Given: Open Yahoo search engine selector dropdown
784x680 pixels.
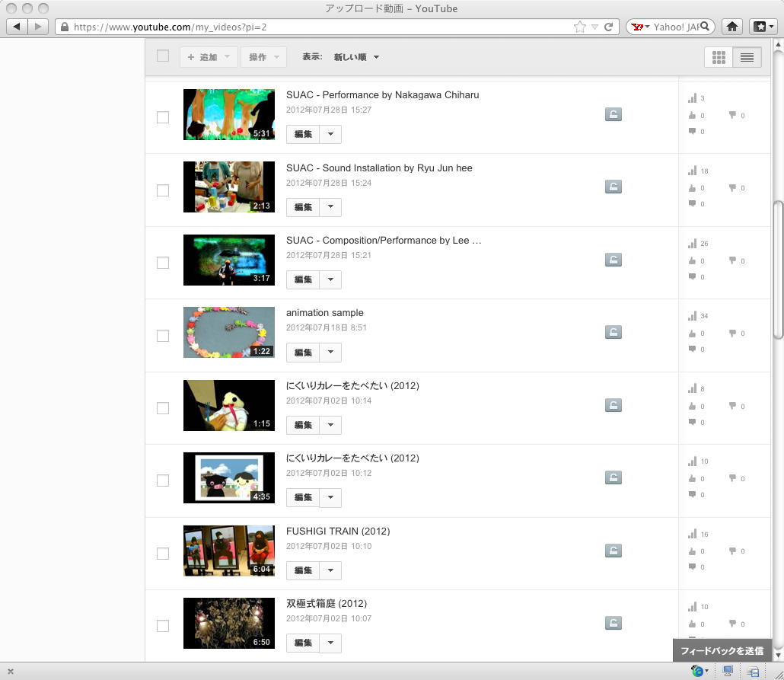Looking at the screenshot, I should (x=640, y=27).
